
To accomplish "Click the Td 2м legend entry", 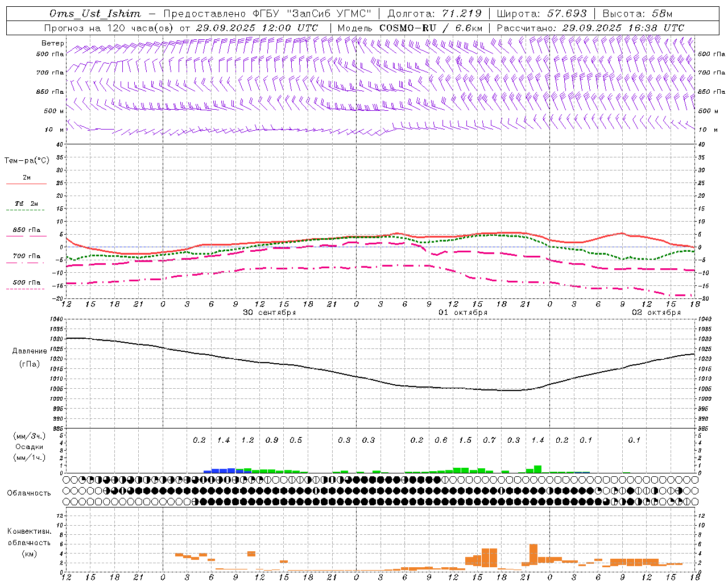I will coord(26,203).
